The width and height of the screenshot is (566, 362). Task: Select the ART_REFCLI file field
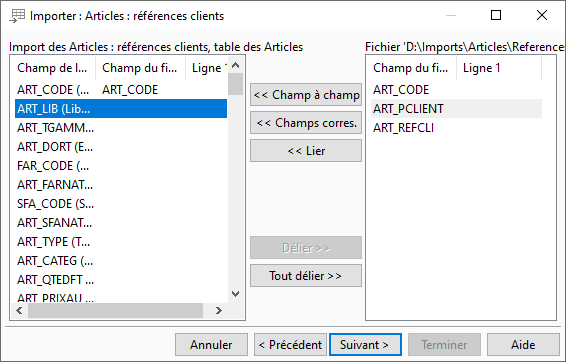(456, 128)
